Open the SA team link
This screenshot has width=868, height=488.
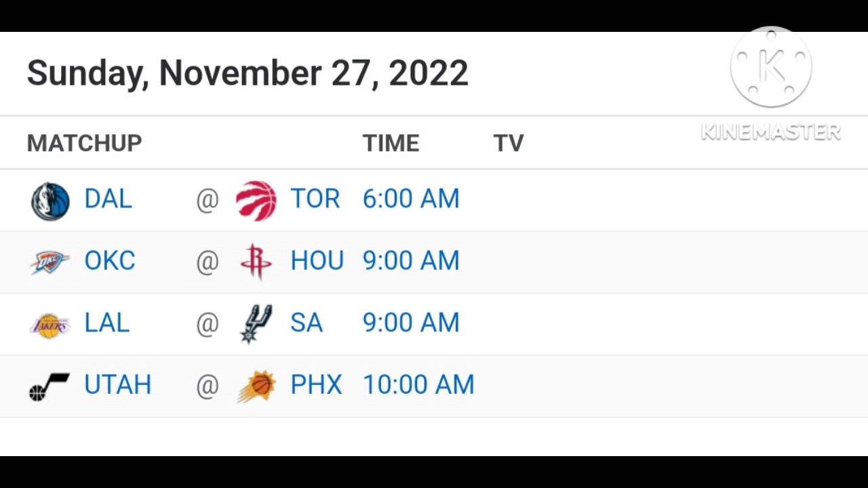307,323
